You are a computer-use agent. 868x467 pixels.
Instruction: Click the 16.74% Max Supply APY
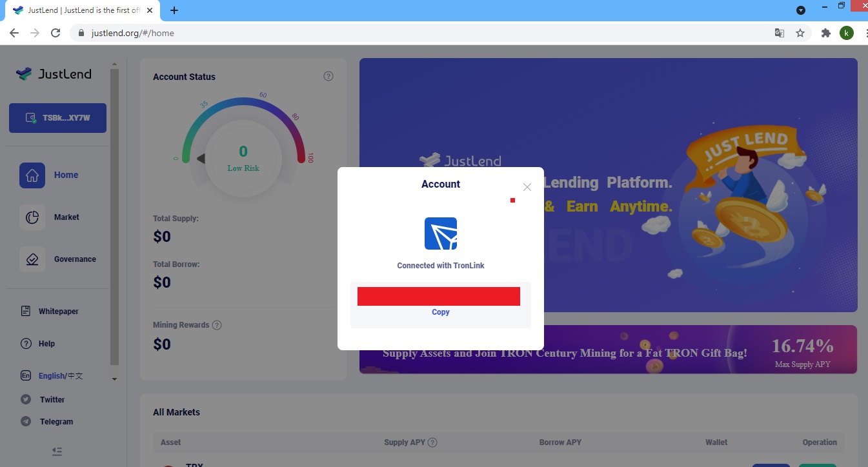click(803, 352)
